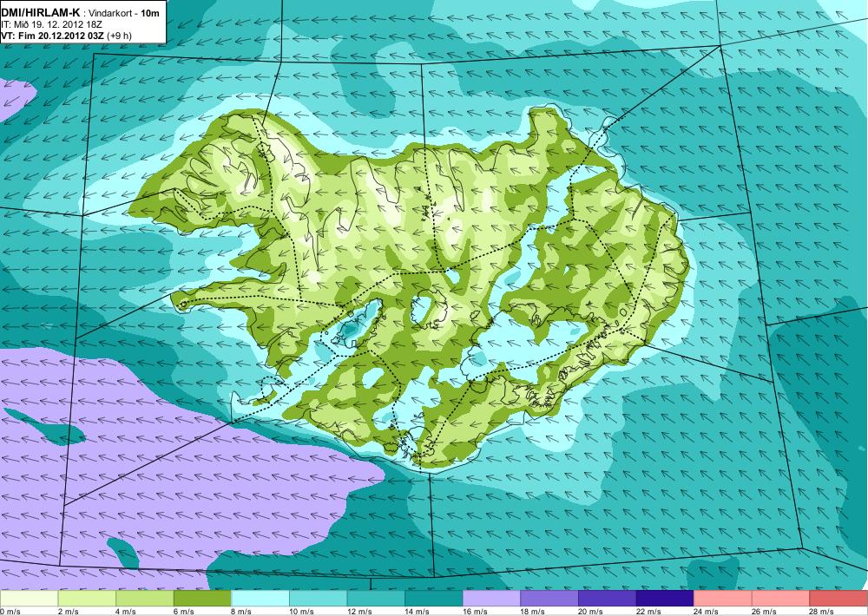Select the '16 m/s' legend label
Image resolution: width=868 pixels, height=616 pixels.
475,612
